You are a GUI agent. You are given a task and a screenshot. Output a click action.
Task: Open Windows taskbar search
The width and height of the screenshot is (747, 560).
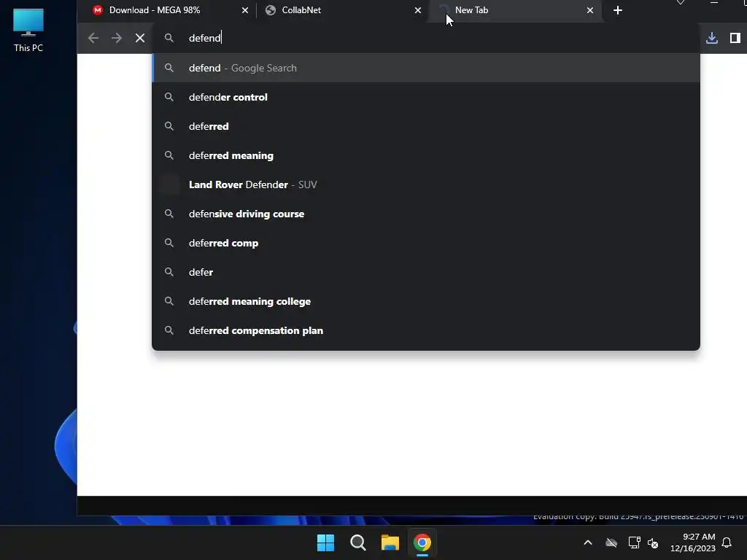(357, 542)
